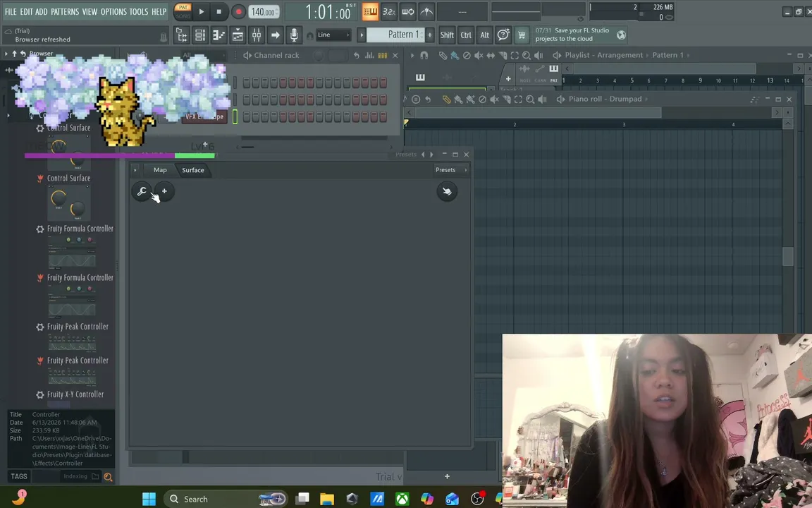Open the Presets dropdown in Control Surface
812x508 pixels.
[x=451, y=170]
